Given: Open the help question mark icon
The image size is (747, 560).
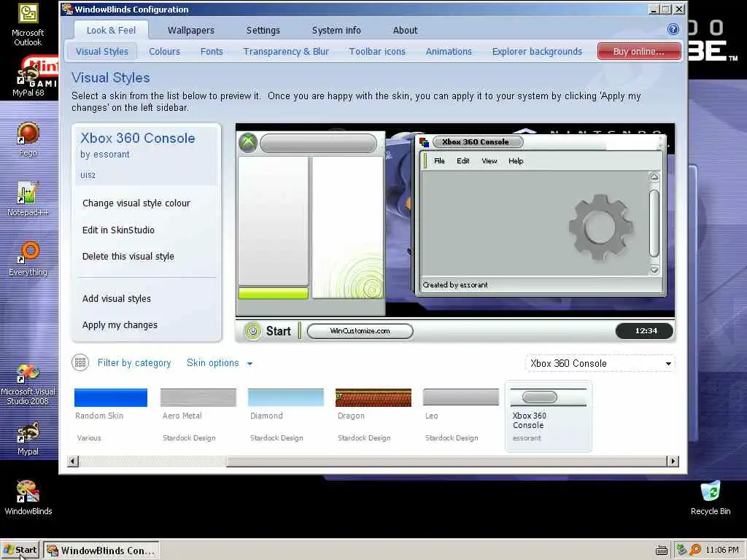Looking at the screenshot, I should pos(673,29).
